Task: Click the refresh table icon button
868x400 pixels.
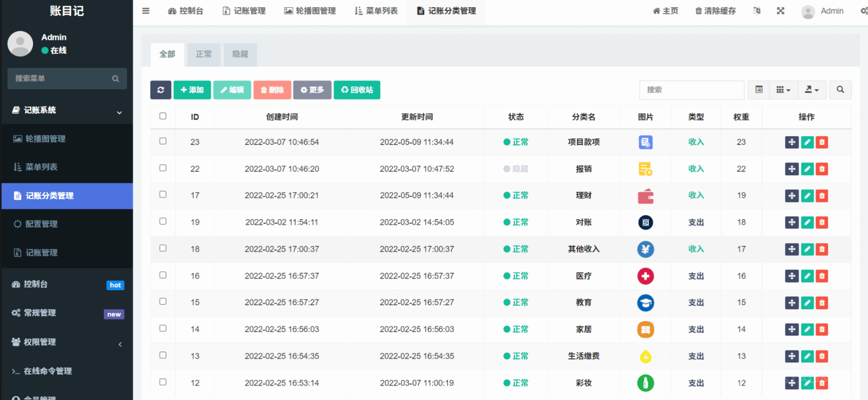Action: pyautogui.click(x=160, y=90)
